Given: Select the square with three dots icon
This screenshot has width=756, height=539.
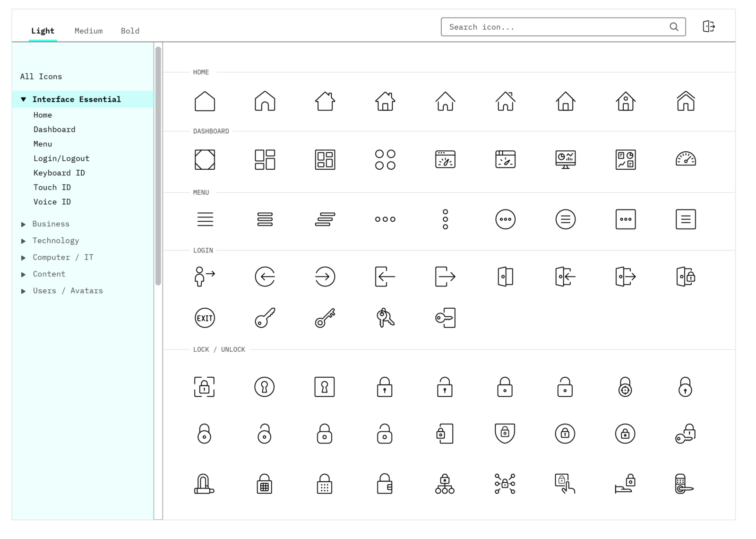Looking at the screenshot, I should click(626, 219).
